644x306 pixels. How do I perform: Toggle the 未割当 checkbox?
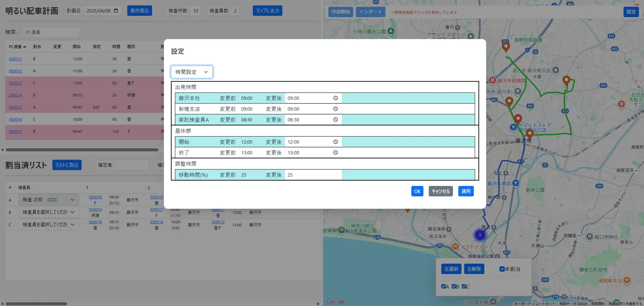[x=502, y=269]
